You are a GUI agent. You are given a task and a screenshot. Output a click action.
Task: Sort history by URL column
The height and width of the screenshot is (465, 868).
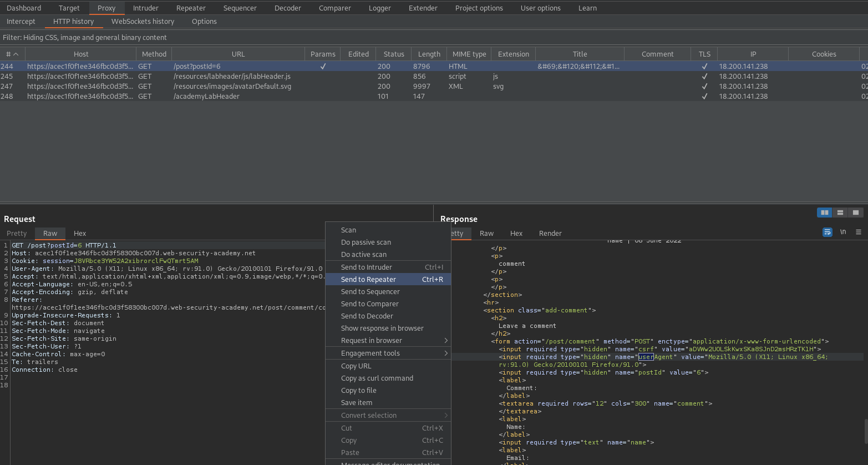[238, 54]
